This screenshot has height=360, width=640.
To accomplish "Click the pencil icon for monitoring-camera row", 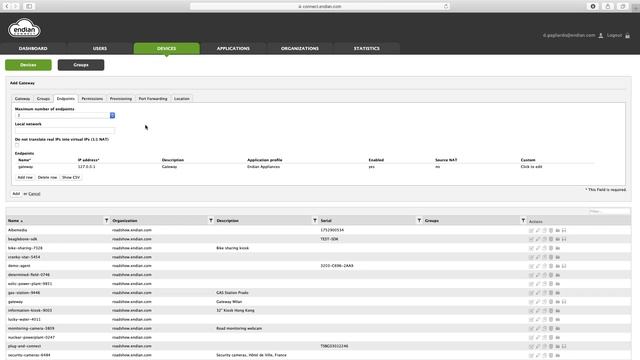I will pos(538,329).
